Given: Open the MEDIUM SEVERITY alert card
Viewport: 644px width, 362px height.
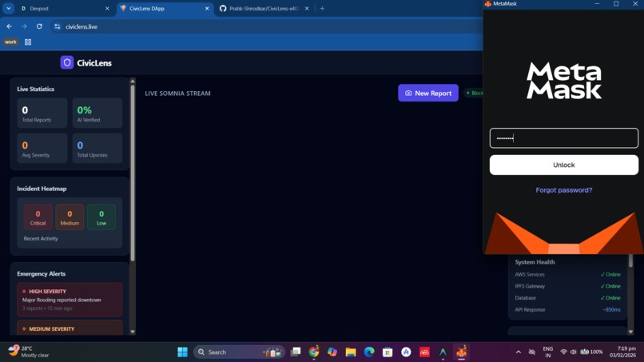Looking at the screenshot, I should (70, 328).
